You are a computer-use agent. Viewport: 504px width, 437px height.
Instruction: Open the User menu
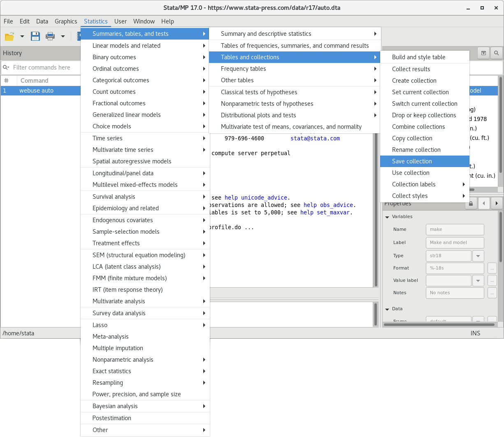click(x=121, y=21)
